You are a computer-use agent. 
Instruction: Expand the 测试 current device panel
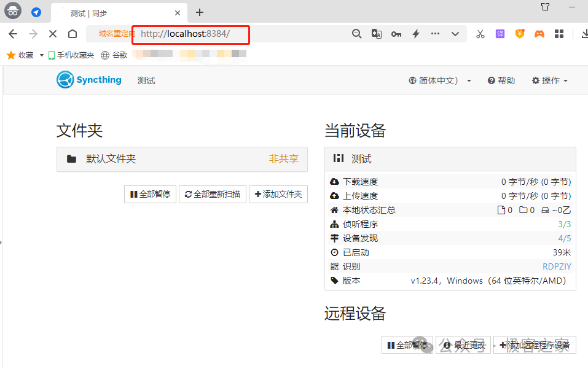pos(450,159)
